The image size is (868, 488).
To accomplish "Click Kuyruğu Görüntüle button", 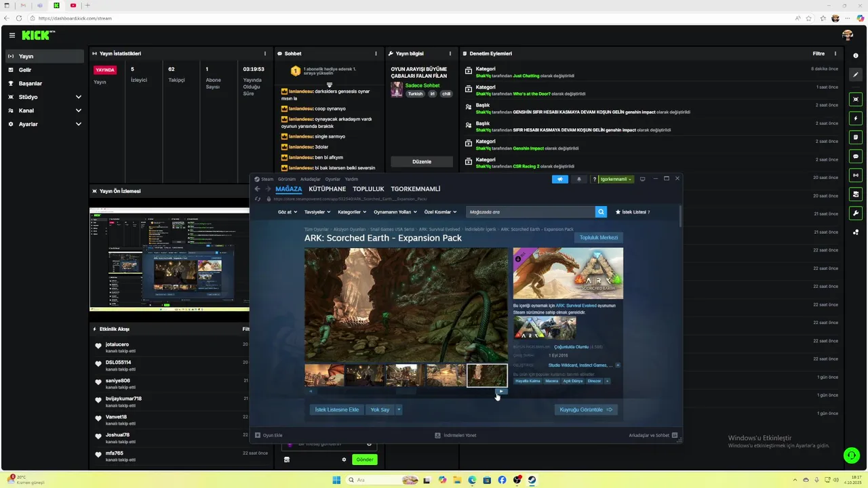I will [x=586, y=409].
